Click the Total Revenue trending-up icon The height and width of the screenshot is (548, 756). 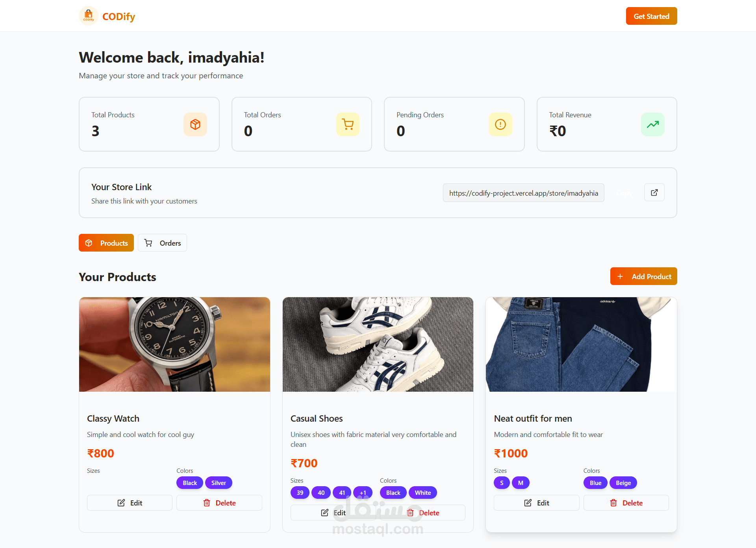click(x=652, y=124)
